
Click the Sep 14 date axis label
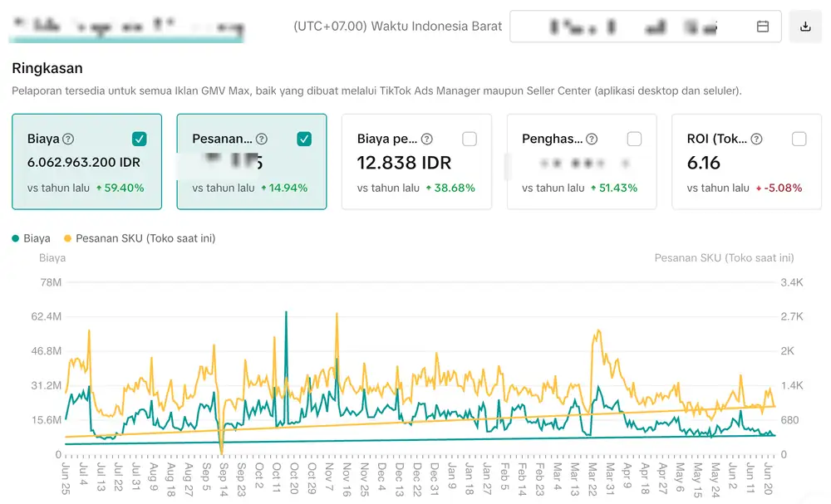(223, 480)
